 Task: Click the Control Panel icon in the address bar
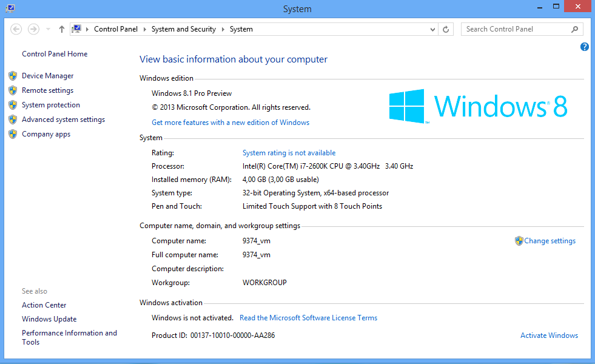pyautogui.click(x=77, y=28)
